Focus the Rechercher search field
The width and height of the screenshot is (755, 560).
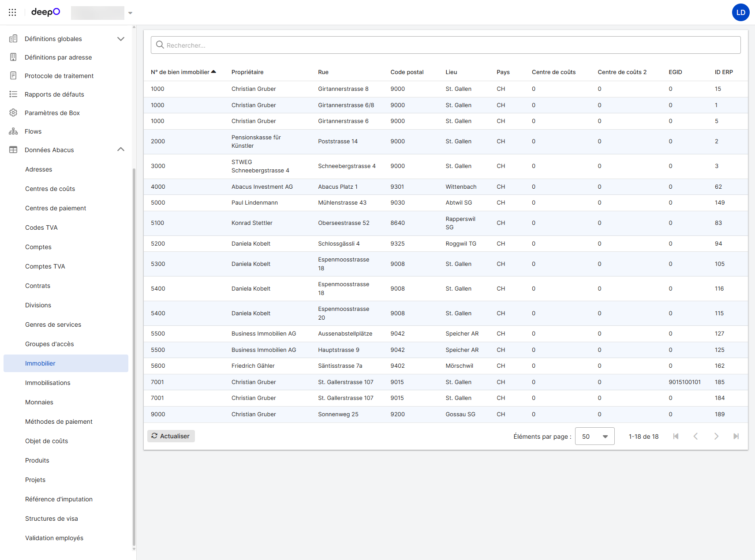click(x=445, y=45)
